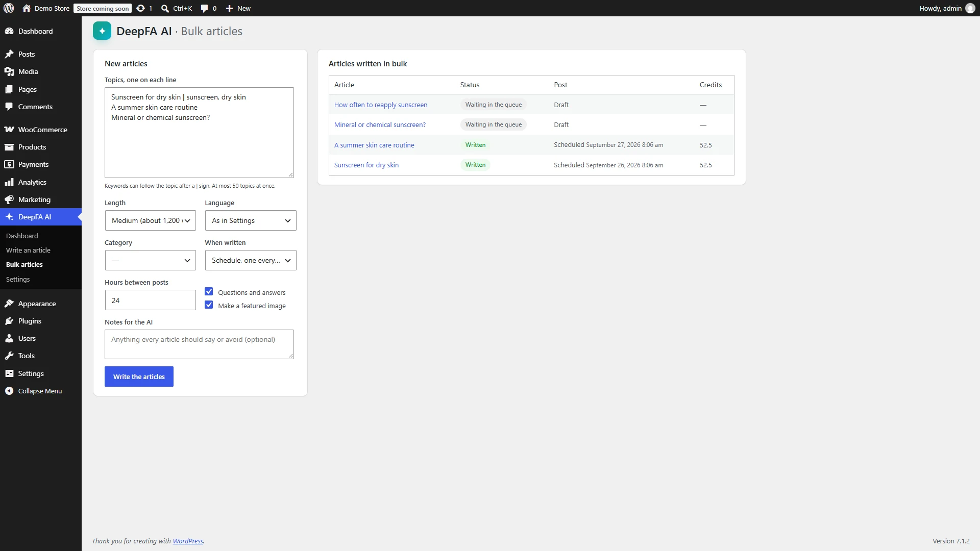This screenshot has height=551, width=980.
Task: Click the Appearance brush icon
Action: click(9, 304)
